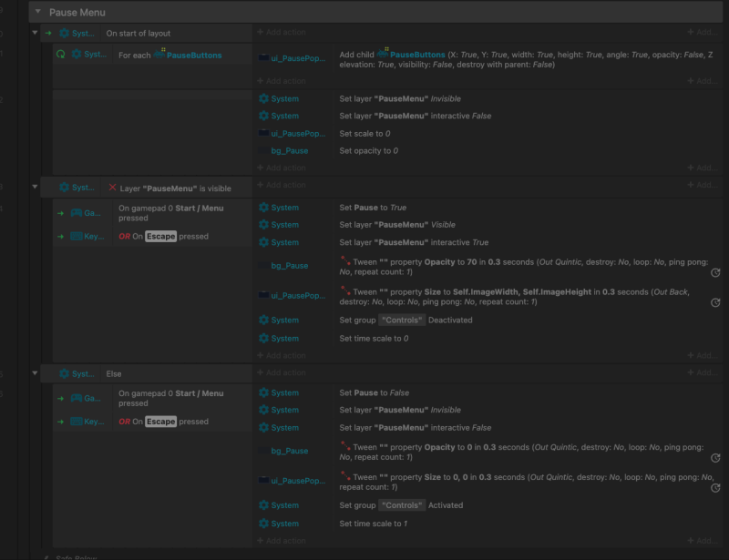The image size is (729, 560).
Task: Click the tween icon before Opacity to 70
Action: [345, 260]
